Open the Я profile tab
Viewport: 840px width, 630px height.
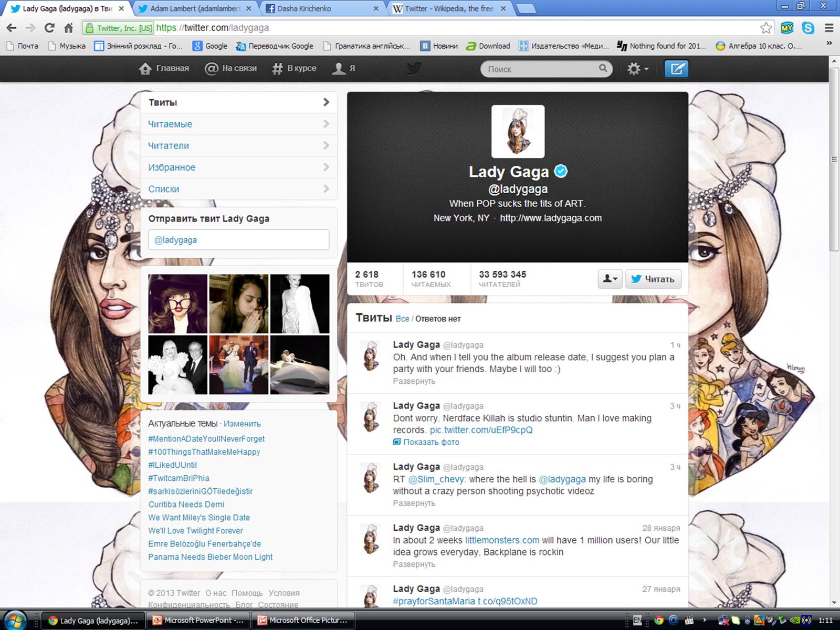pos(344,68)
